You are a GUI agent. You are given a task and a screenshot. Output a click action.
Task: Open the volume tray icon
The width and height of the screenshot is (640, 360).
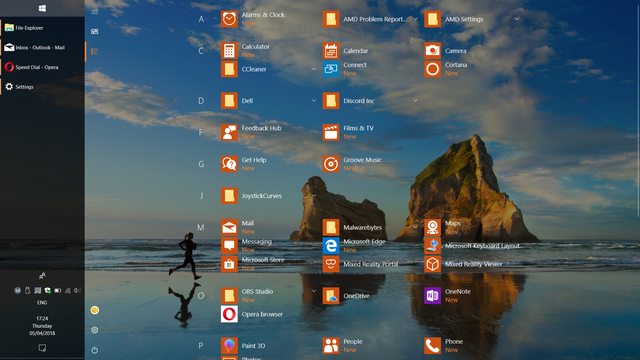tap(77, 291)
